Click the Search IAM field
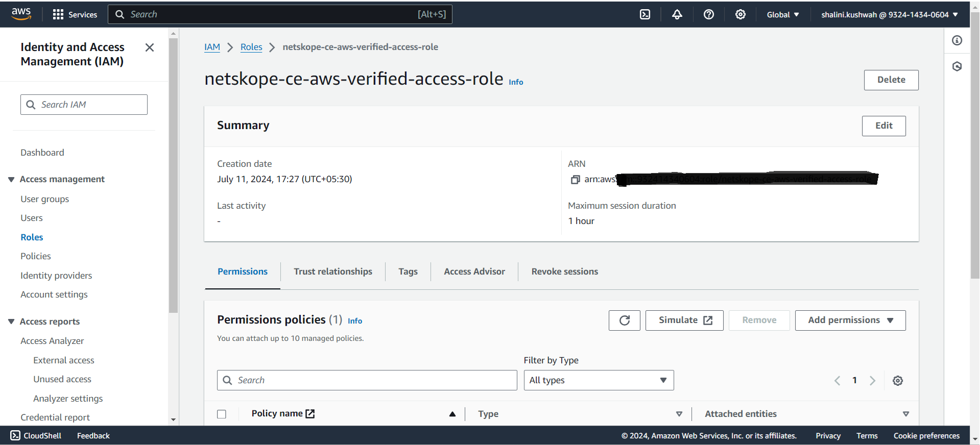980x445 pixels. pyautogui.click(x=84, y=105)
